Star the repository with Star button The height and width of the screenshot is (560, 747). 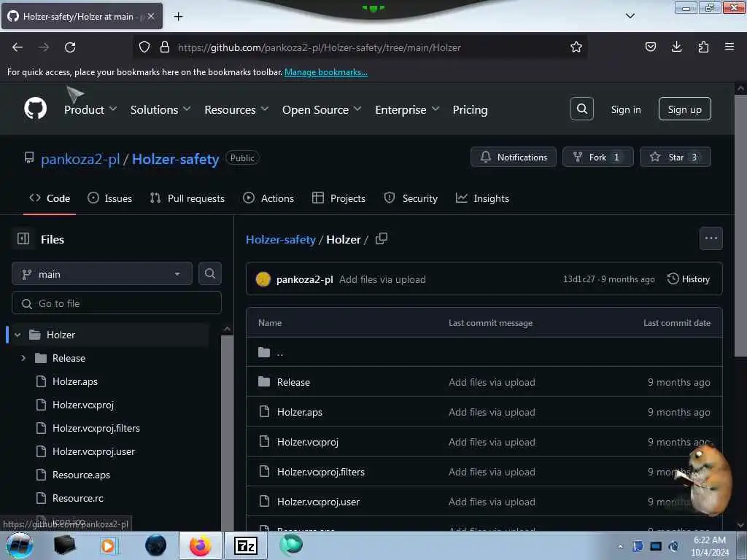pos(675,157)
